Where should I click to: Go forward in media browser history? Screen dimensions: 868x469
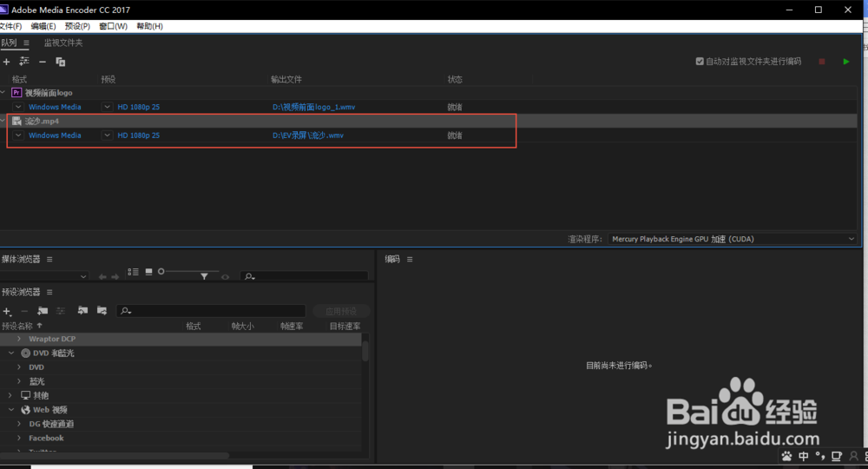[x=115, y=277]
